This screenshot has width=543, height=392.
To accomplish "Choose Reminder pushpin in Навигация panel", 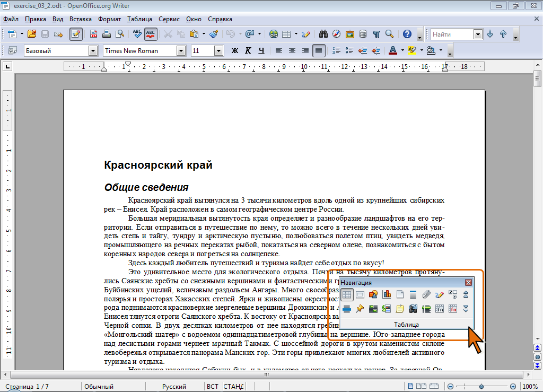I will (360, 309).
